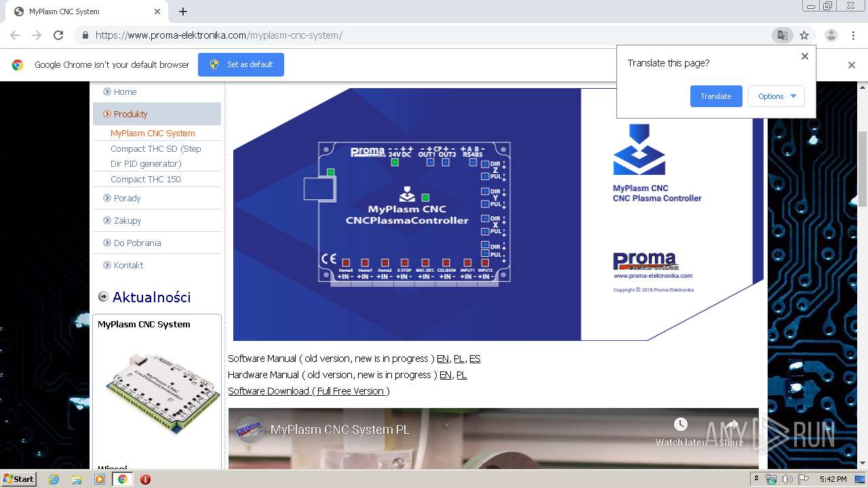Click the YouTube video title MyPlasm CNC System PL
This screenshot has width=868, height=488.
click(340, 429)
